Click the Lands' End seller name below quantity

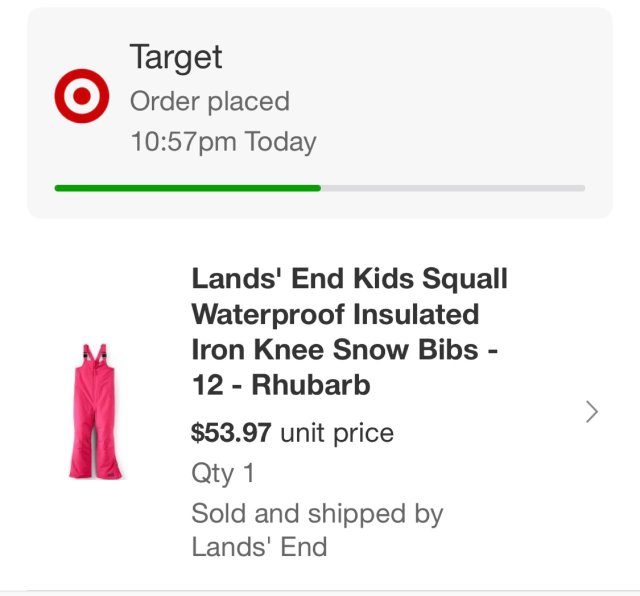pos(259,547)
